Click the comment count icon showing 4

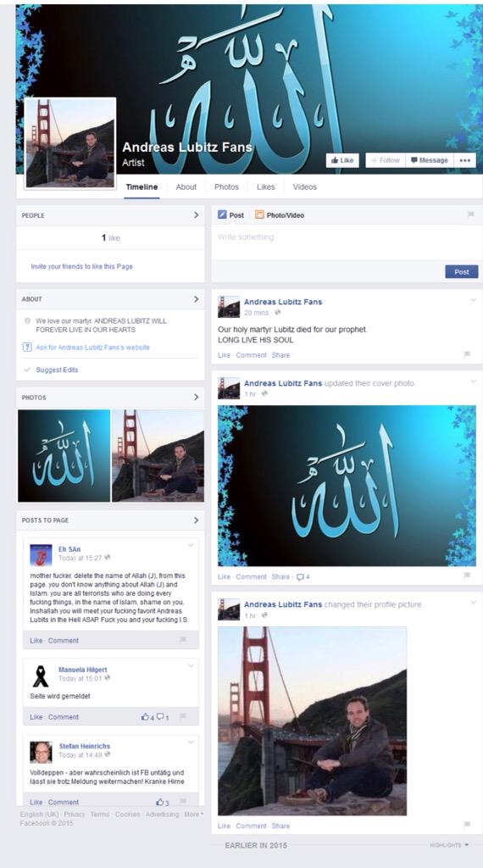[303, 576]
